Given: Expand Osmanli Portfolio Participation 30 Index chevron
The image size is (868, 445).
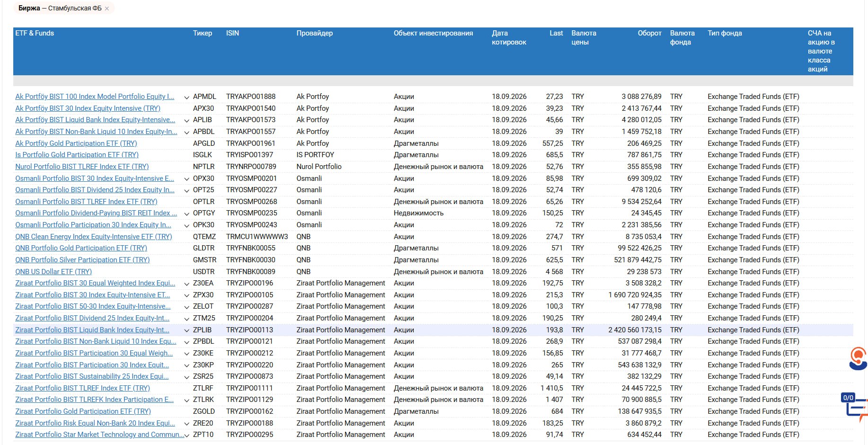Looking at the screenshot, I should tap(186, 225).
